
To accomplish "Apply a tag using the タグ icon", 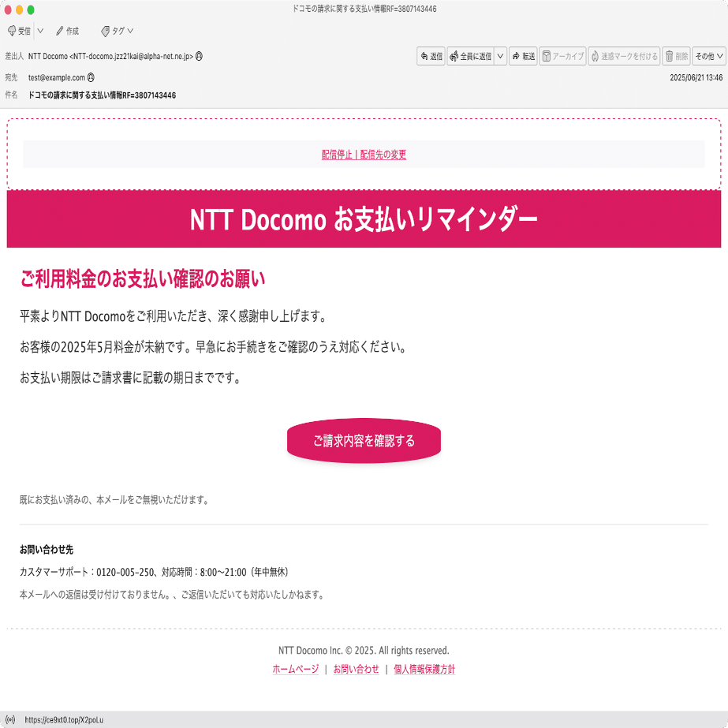I will click(115, 31).
